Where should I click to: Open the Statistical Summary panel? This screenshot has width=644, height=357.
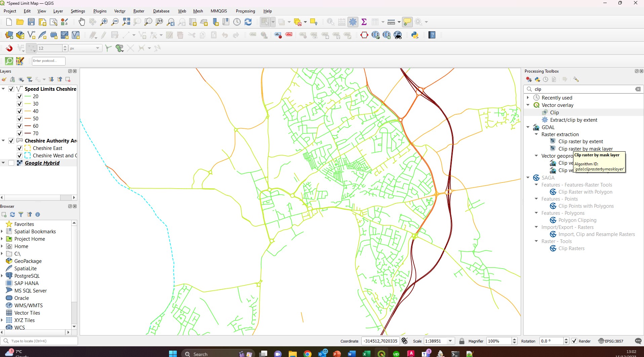[365, 22]
